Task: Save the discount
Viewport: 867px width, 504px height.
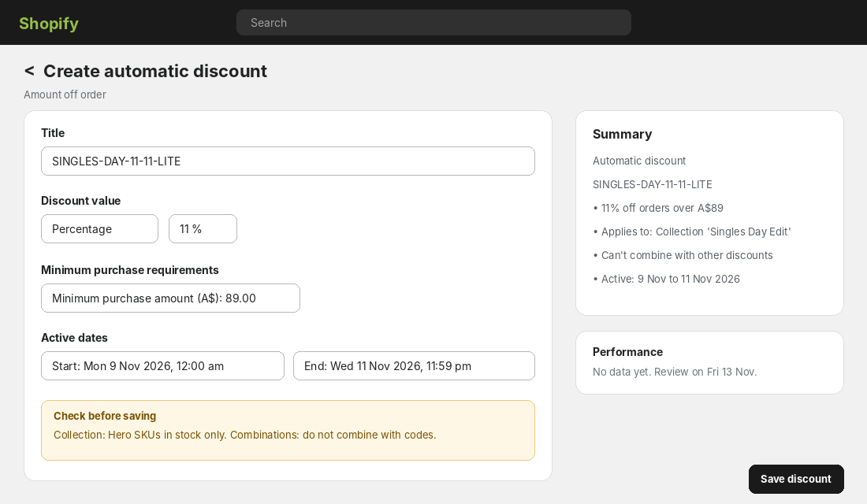Action: point(796,479)
